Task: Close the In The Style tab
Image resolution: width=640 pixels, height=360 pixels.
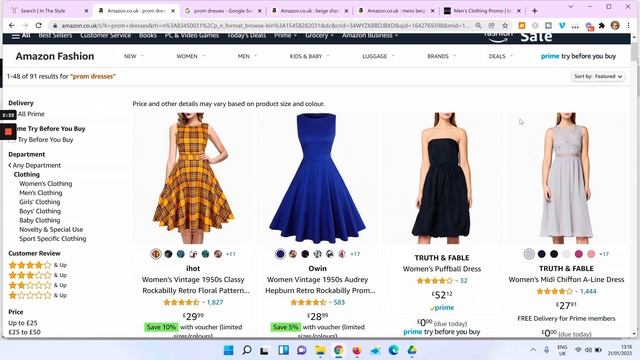Action: pos(86,11)
